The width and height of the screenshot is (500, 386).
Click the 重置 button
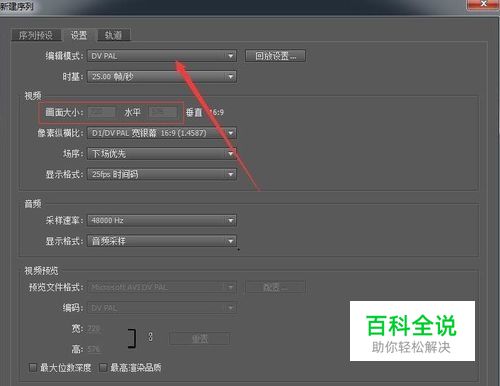click(x=200, y=339)
